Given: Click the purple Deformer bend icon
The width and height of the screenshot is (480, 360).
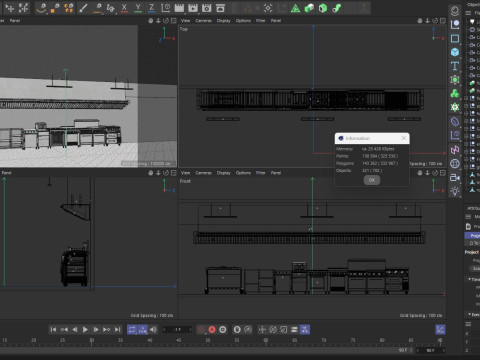Looking at the screenshot, I should [455, 121].
